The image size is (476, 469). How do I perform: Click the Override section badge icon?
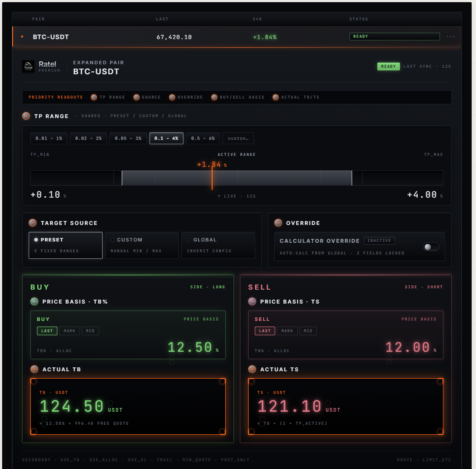278,223
